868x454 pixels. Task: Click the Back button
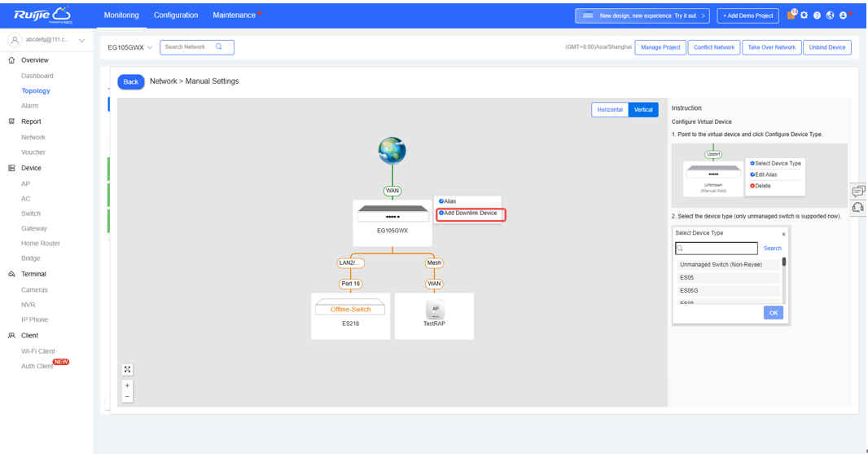click(131, 82)
